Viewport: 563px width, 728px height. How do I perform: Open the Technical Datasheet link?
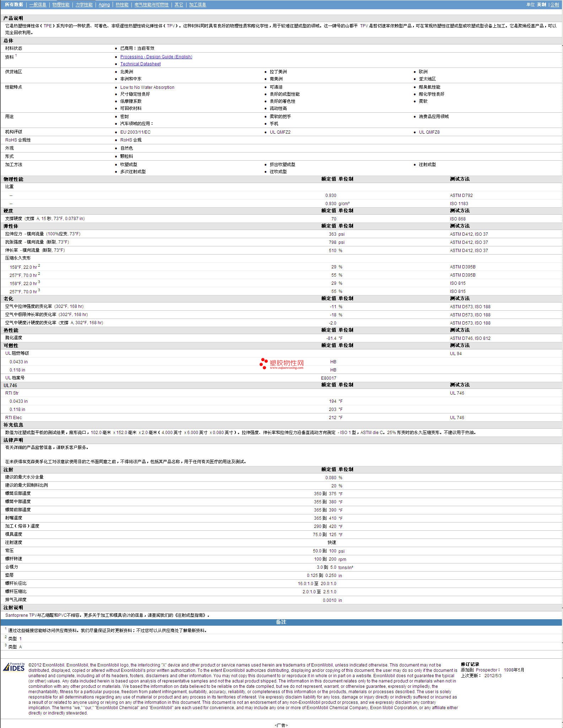(140, 64)
